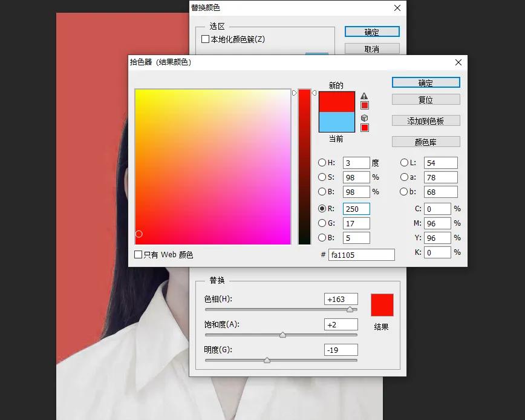The height and width of the screenshot is (420, 525).
Task: Click 确定 in the Color Picker dialog
Action: pos(426,82)
